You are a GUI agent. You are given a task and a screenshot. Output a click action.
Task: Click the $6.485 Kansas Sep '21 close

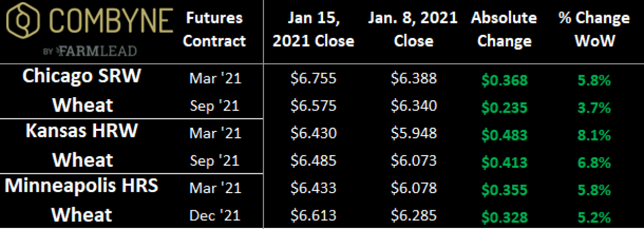(x=313, y=160)
